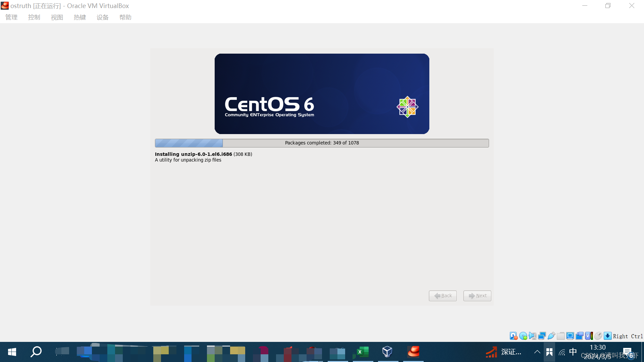Click the Back button in installer

(x=443, y=296)
